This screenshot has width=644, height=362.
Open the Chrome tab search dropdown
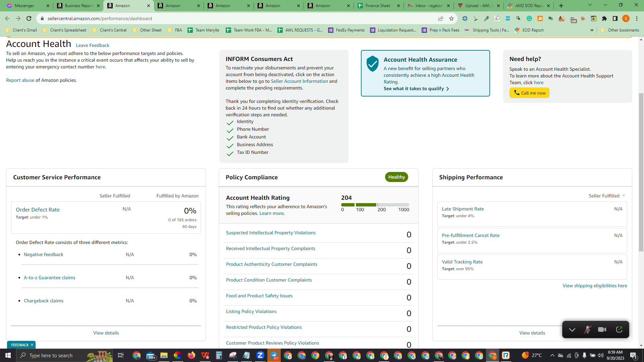coord(590,5)
